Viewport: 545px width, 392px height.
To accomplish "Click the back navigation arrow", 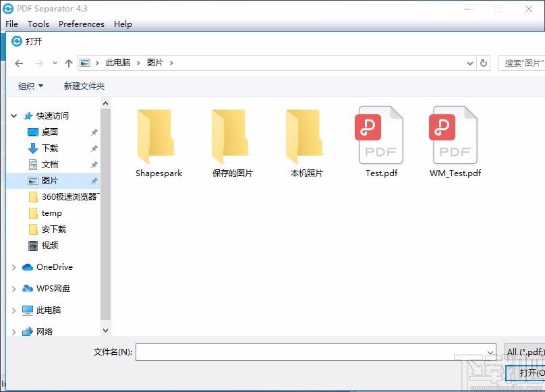I will coord(19,63).
